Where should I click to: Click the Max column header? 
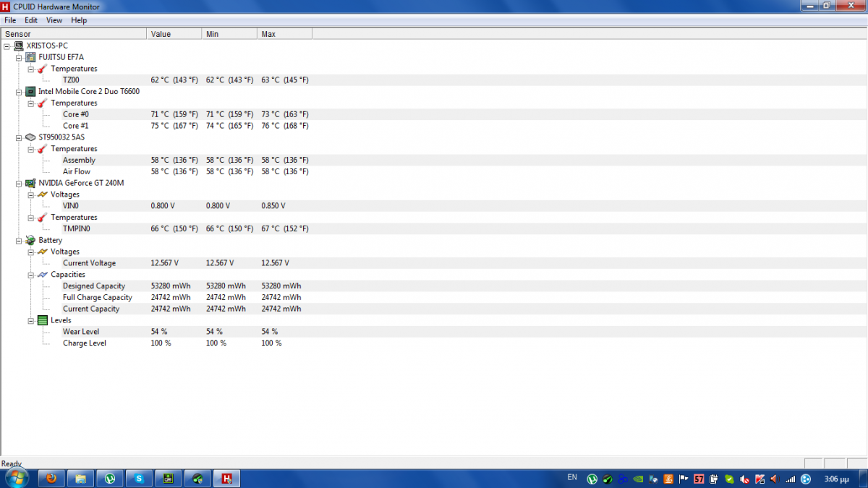(x=284, y=34)
